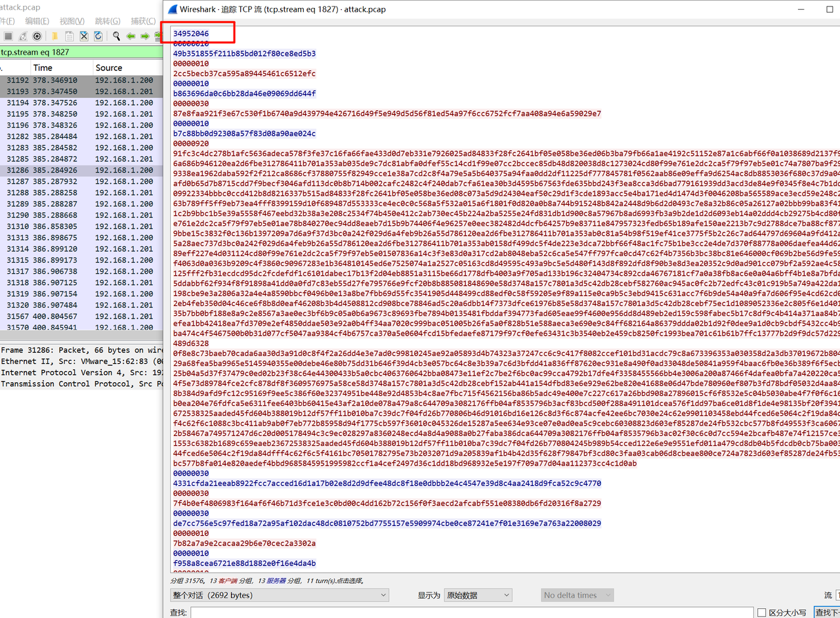Open the 跳转(G) menu
The height and width of the screenshot is (618, 840).
click(108, 21)
